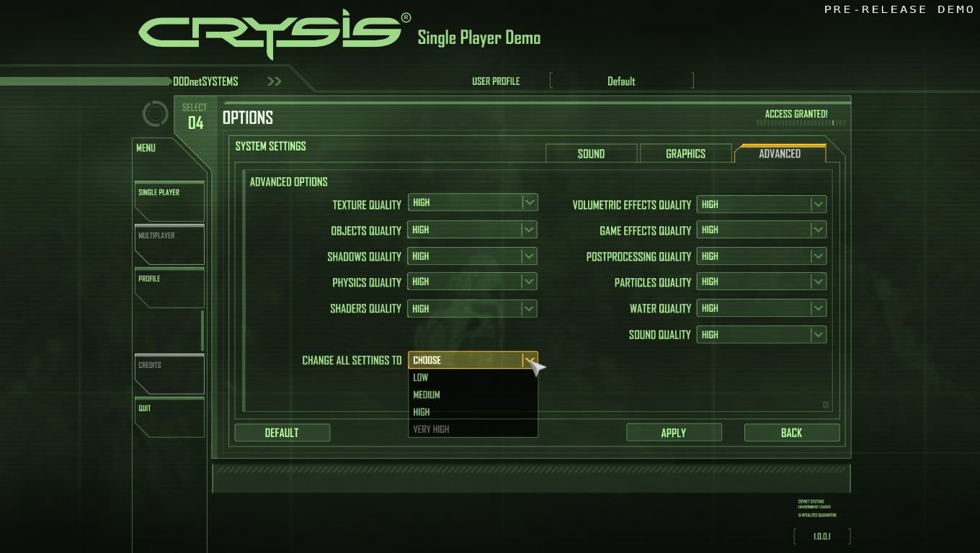The width and height of the screenshot is (980, 553).
Task: Click the 'SELECT 04' indicator
Action: click(195, 117)
